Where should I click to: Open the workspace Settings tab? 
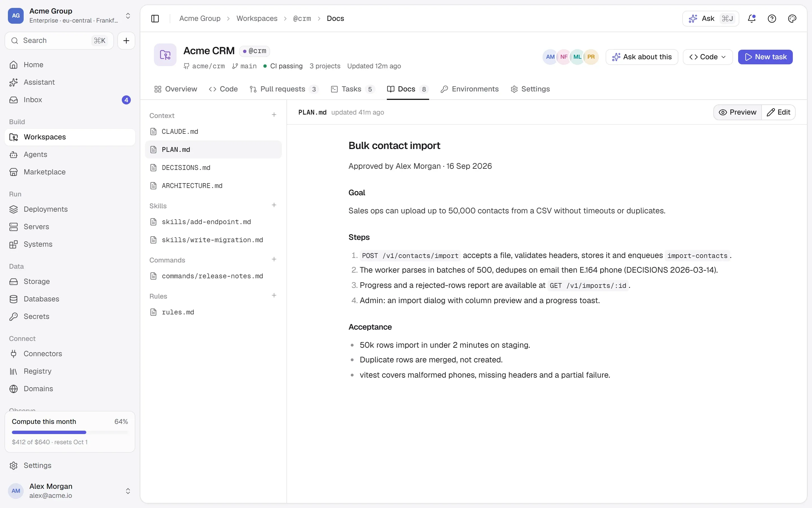tap(530, 89)
